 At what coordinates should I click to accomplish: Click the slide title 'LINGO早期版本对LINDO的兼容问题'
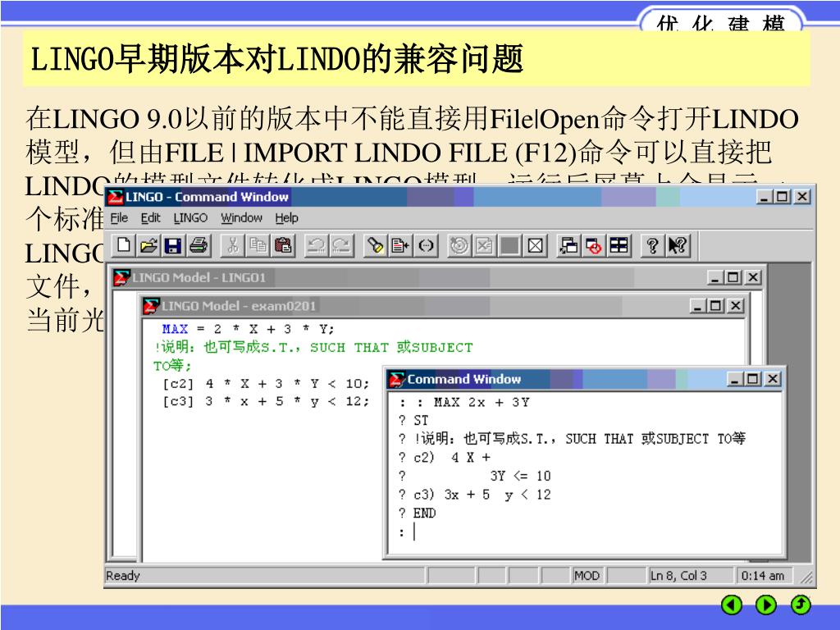coord(277,59)
